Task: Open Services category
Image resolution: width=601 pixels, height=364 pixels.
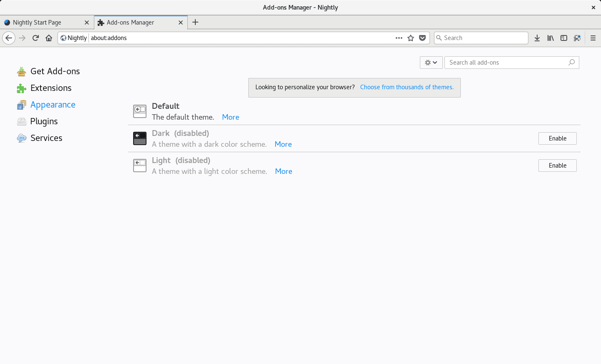Action: [x=40, y=138]
